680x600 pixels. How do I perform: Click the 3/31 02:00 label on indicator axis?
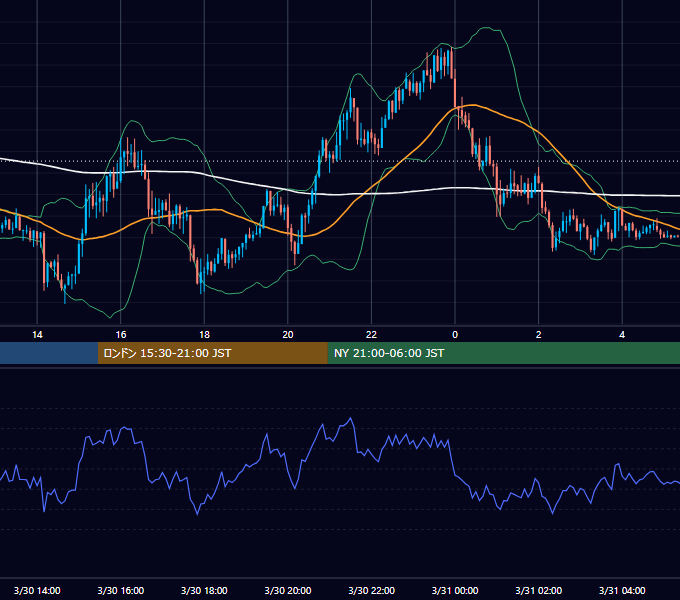pyautogui.click(x=538, y=590)
